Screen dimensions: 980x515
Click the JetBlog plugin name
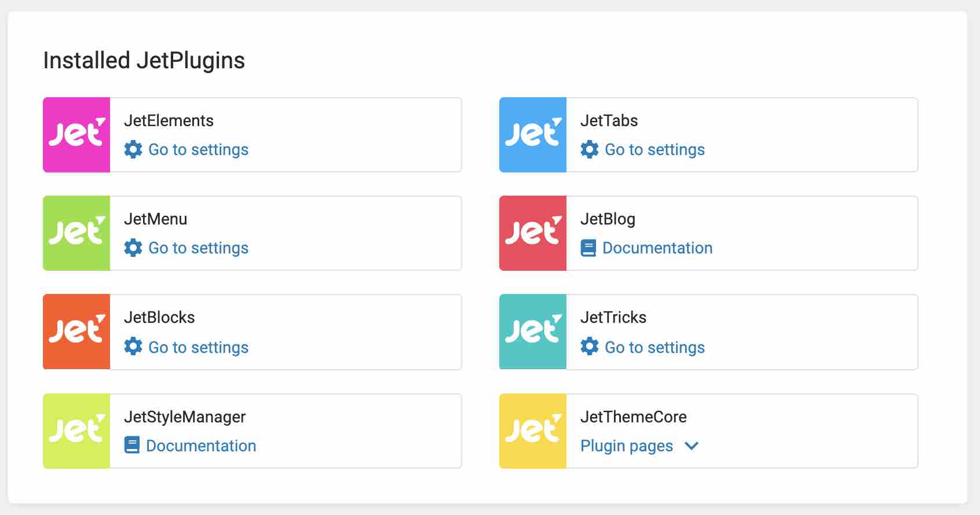click(x=608, y=219)
